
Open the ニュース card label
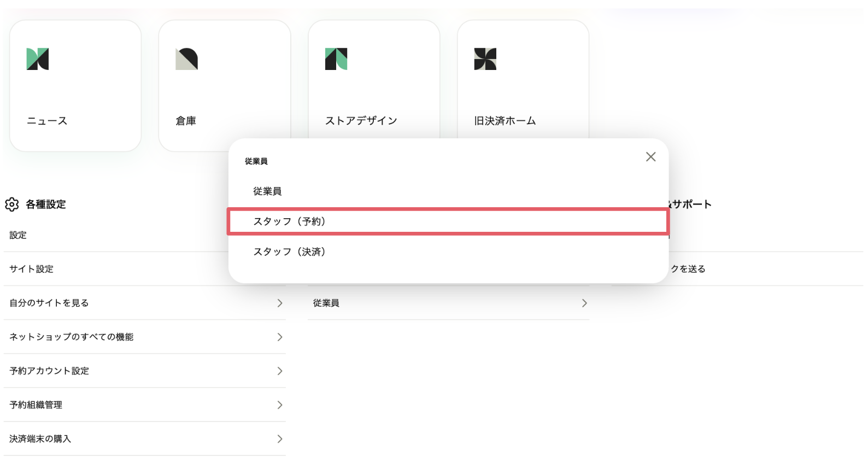point(47,121)
